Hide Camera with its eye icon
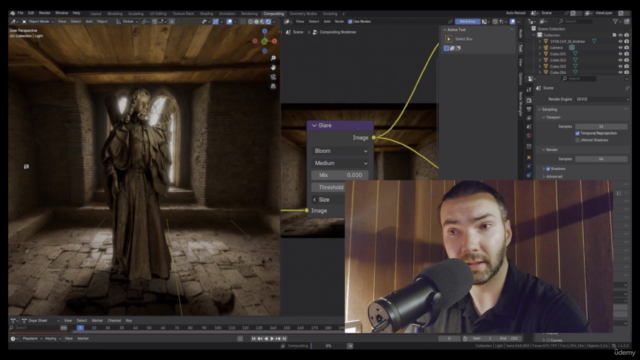 coord(620,48)
